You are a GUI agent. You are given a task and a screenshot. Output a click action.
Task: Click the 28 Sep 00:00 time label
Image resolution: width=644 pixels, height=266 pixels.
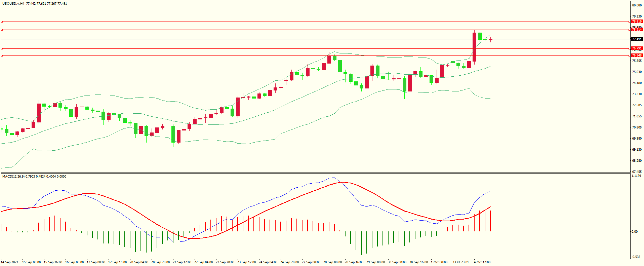[x=333, y=262]
